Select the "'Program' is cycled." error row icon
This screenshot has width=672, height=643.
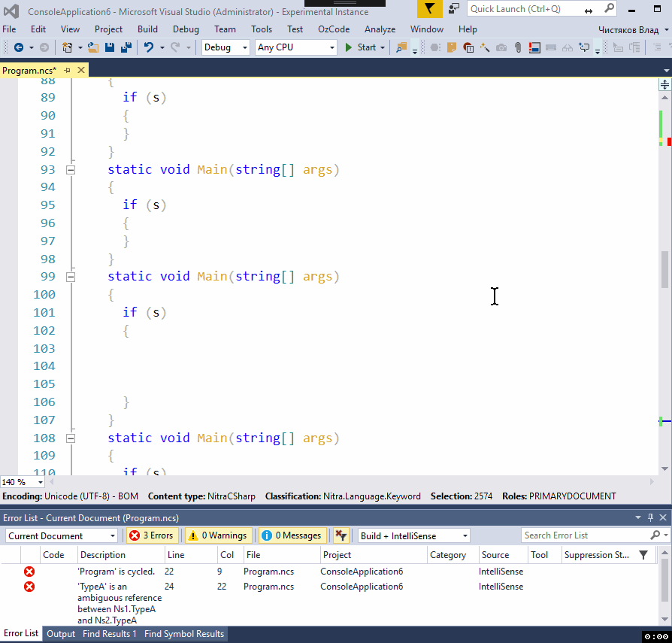pyautogui.click(x=29, y=572)
